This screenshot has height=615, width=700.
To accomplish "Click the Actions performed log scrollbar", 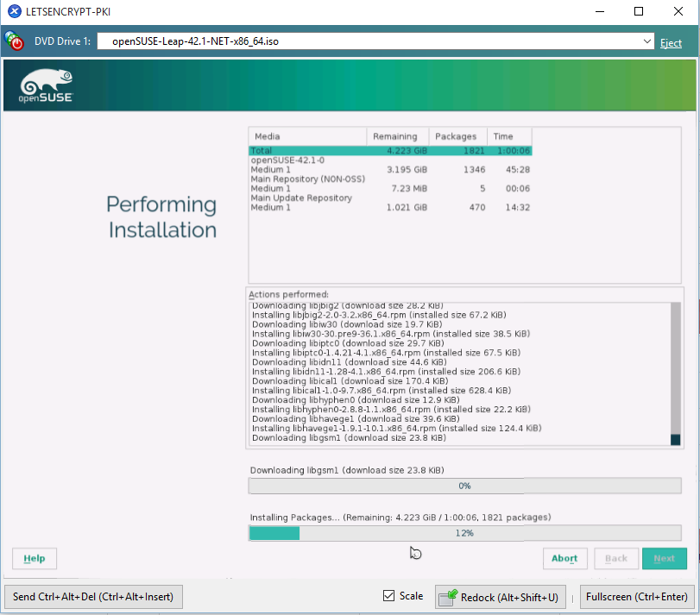I will coord(675,371).
